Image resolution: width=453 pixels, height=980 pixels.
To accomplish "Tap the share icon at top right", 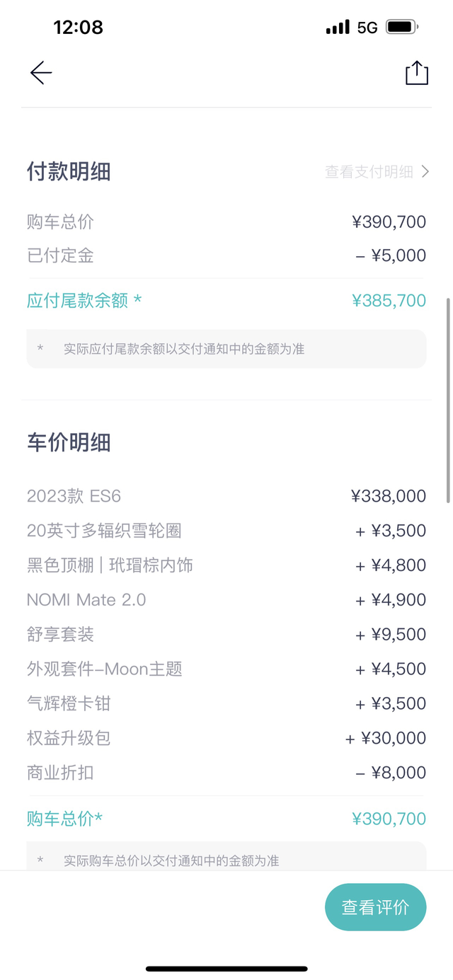I will point(417,72).
